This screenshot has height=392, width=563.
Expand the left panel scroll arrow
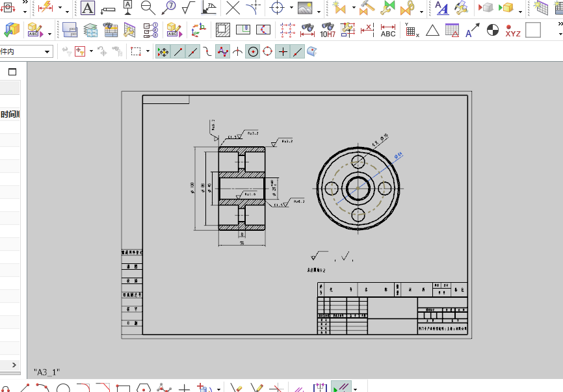pos(14,365)
